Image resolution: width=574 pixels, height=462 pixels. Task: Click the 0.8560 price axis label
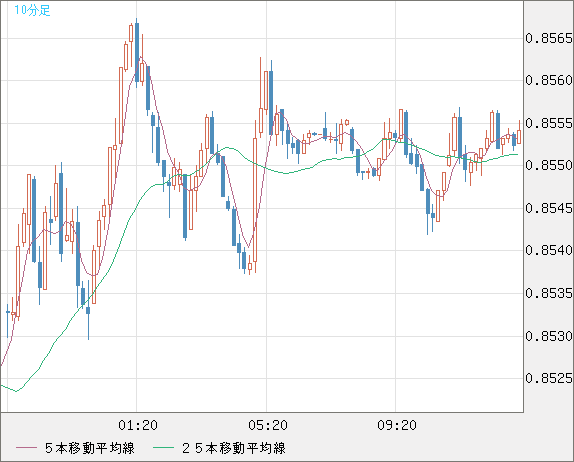tap(549, 80)
